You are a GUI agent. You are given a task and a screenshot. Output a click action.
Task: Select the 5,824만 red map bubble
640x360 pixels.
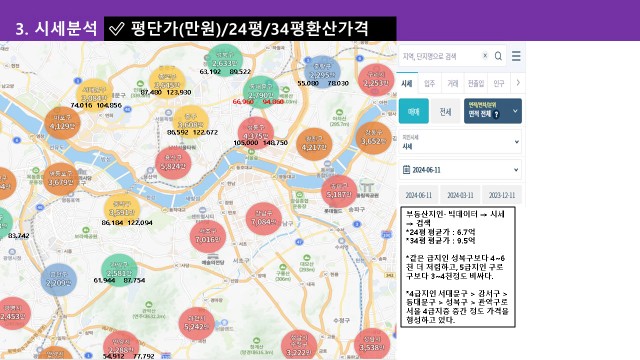(173, 163)
